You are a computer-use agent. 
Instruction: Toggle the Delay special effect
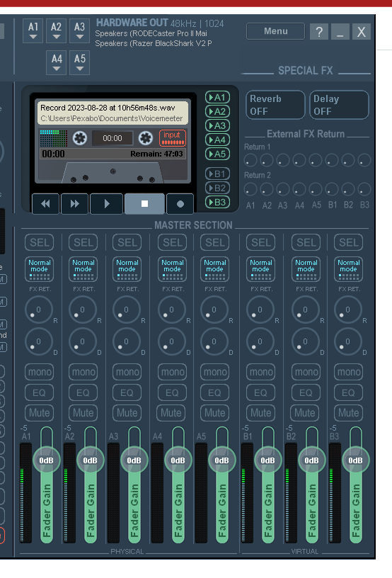pos(339,105)
